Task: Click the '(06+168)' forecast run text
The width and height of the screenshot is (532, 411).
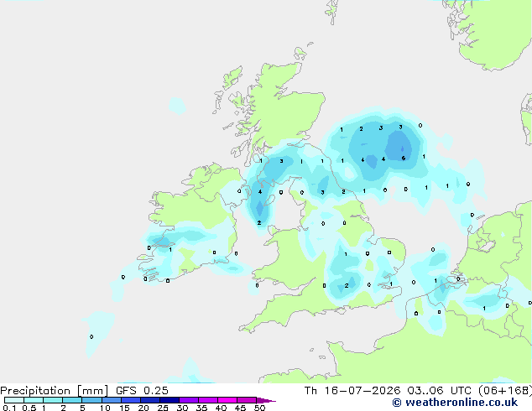Action: pyautogui.click(x=505, y=391)
